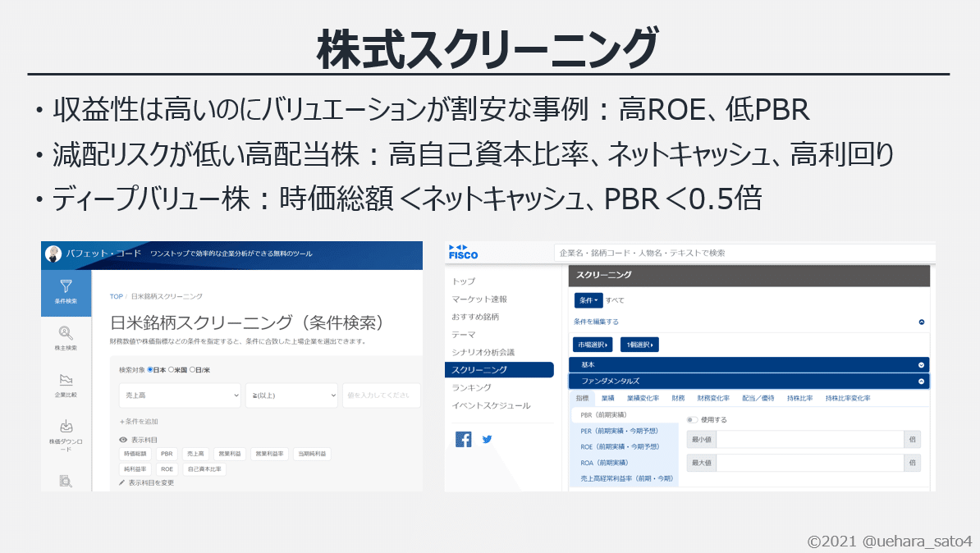Open FISCO Facebook page icon

pyautogui.click(x=463, y=439)
